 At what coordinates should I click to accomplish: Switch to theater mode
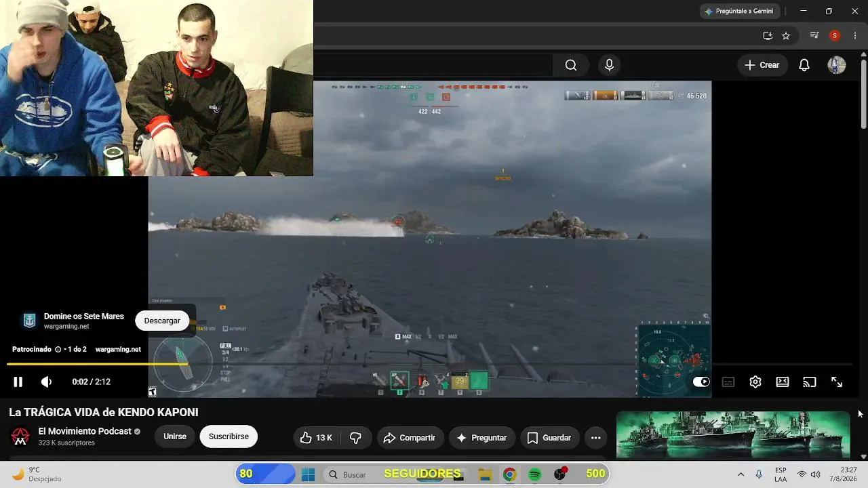point(783,382)
